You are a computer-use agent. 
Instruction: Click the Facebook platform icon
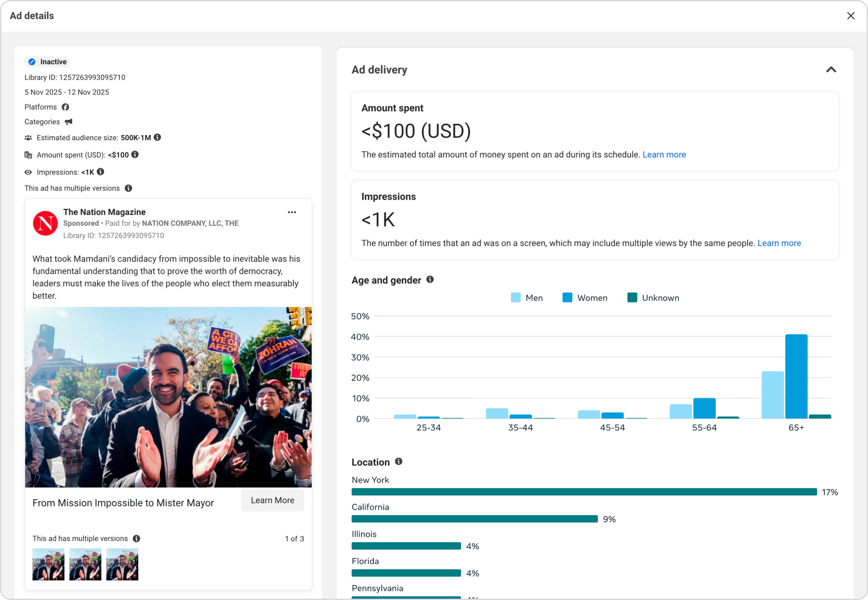click(65, 107)
